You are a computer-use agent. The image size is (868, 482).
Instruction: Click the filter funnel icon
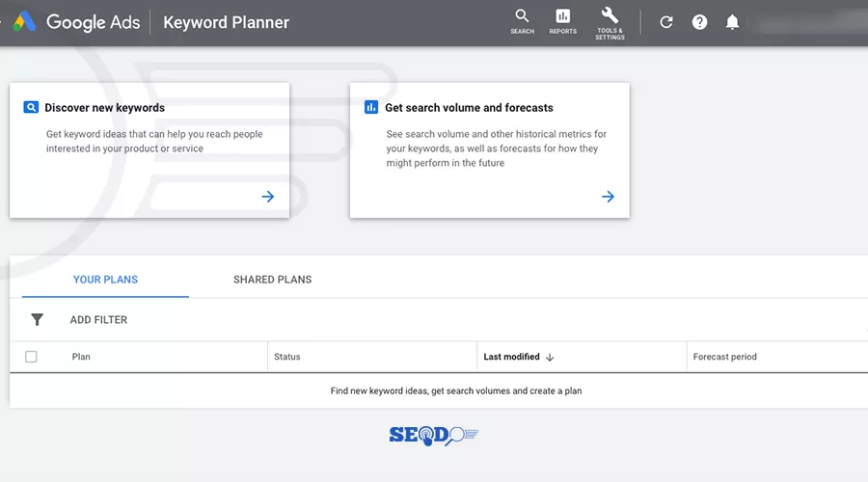(x=37, y=319)
